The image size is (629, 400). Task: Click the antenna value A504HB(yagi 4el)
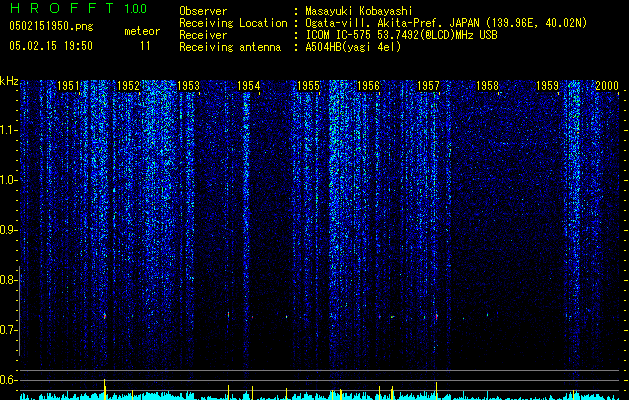pos(353,47)
